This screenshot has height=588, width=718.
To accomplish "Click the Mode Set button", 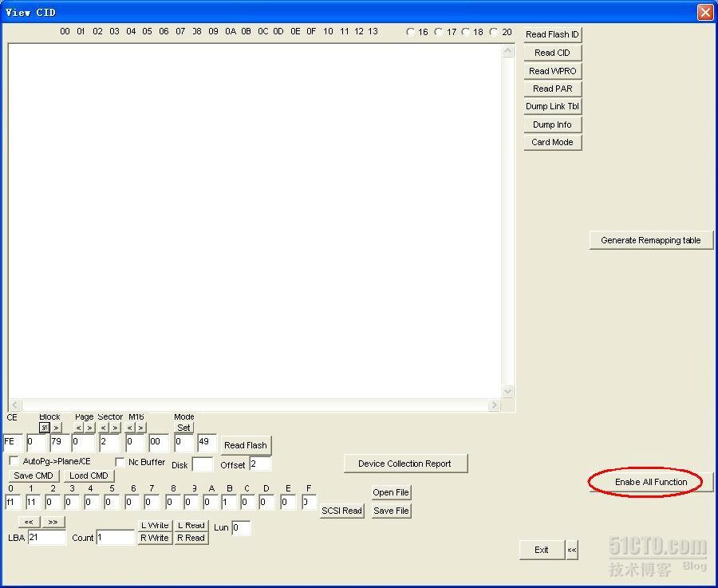I will [x=183, y=428].
